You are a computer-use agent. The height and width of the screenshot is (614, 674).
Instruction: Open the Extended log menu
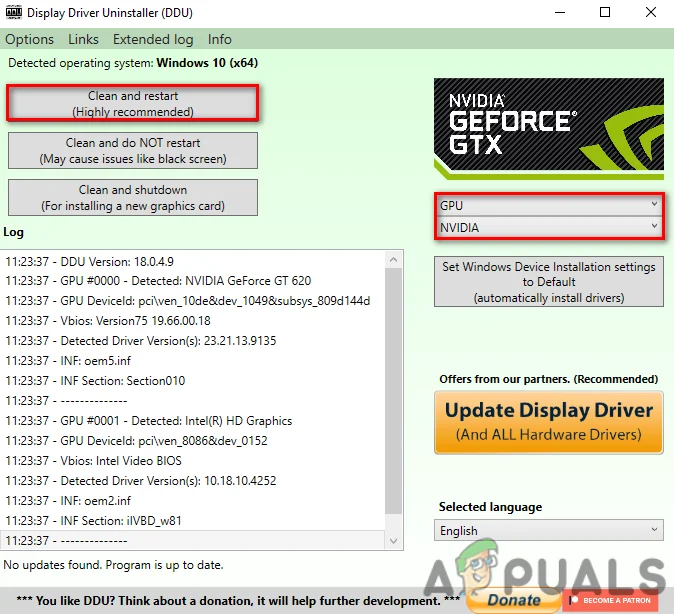pos(153,39)
